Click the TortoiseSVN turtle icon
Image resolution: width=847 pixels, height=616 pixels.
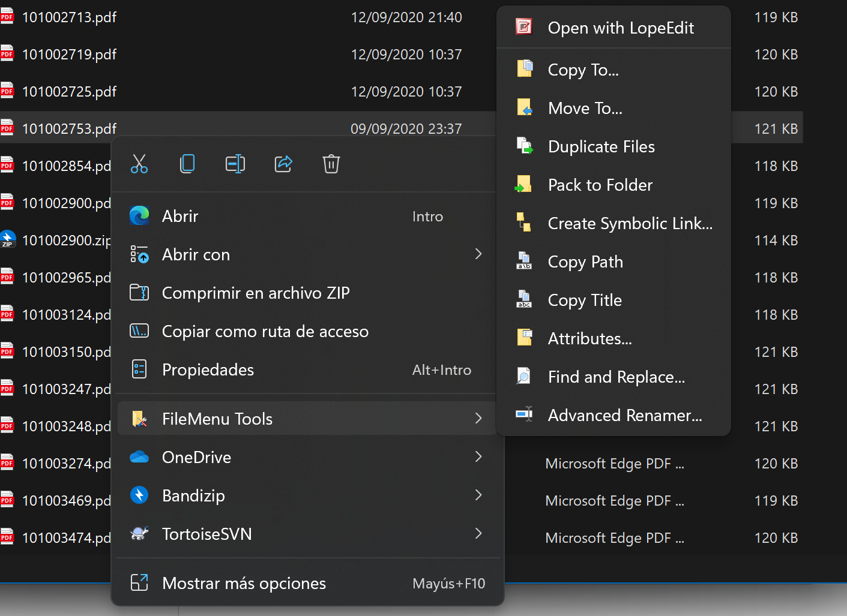coord(139,534)
